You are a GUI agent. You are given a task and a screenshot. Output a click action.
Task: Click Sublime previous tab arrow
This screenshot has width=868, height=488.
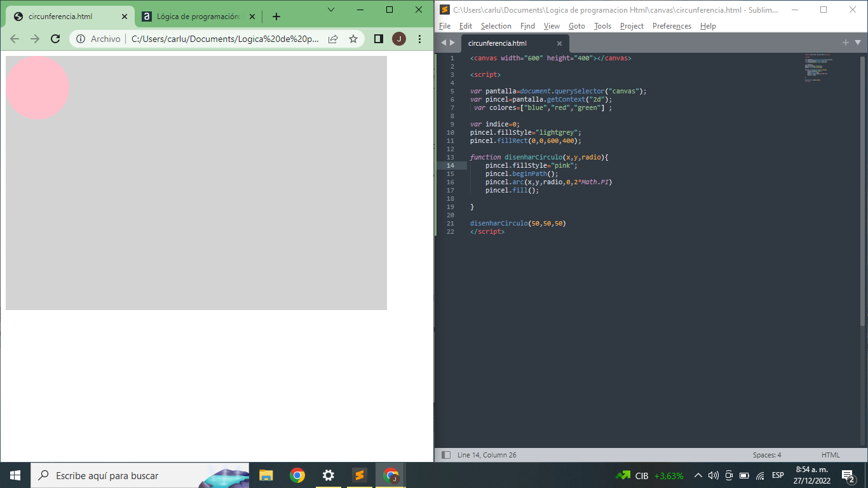[444, 43]
